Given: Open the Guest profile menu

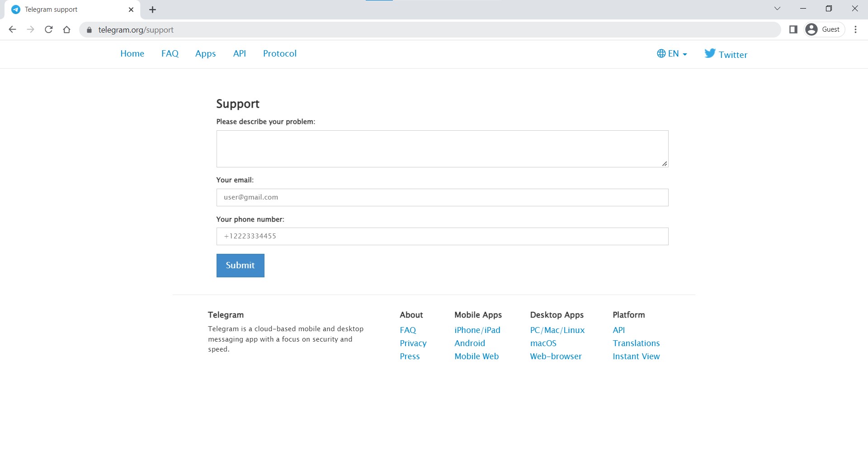Looking at the screenshot, I should click(825, 29).
